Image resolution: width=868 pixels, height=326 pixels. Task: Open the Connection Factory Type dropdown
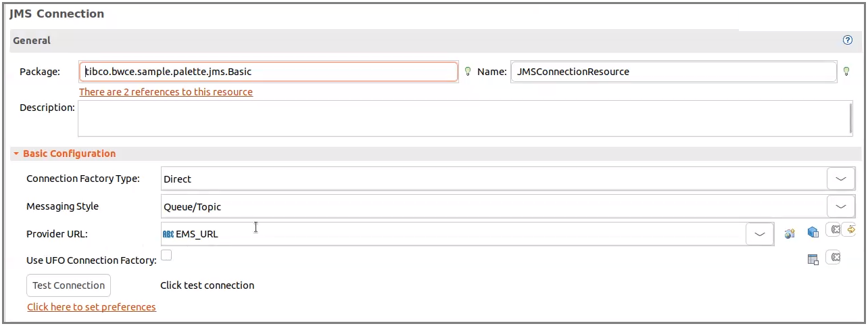pyautogui.click(x=840, y=179)
